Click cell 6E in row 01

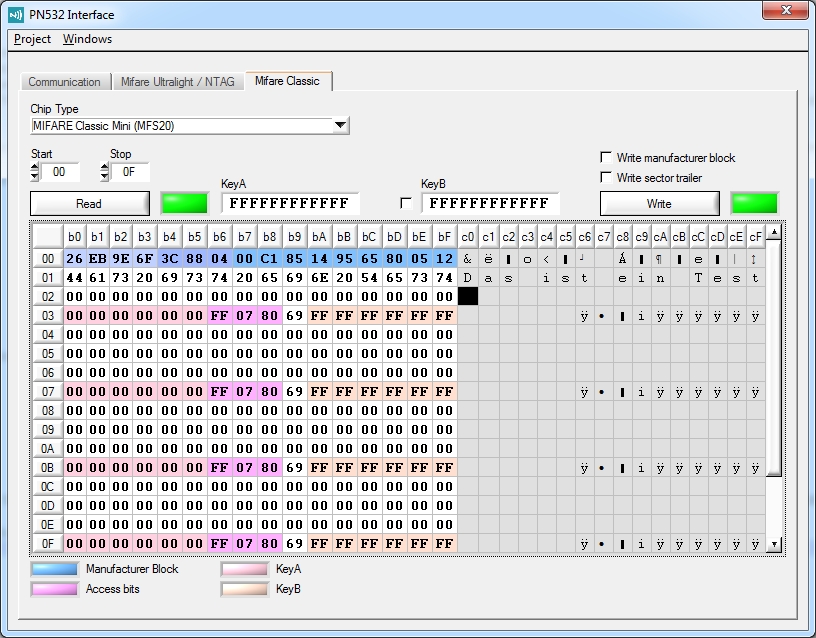(x=319, y=278)
